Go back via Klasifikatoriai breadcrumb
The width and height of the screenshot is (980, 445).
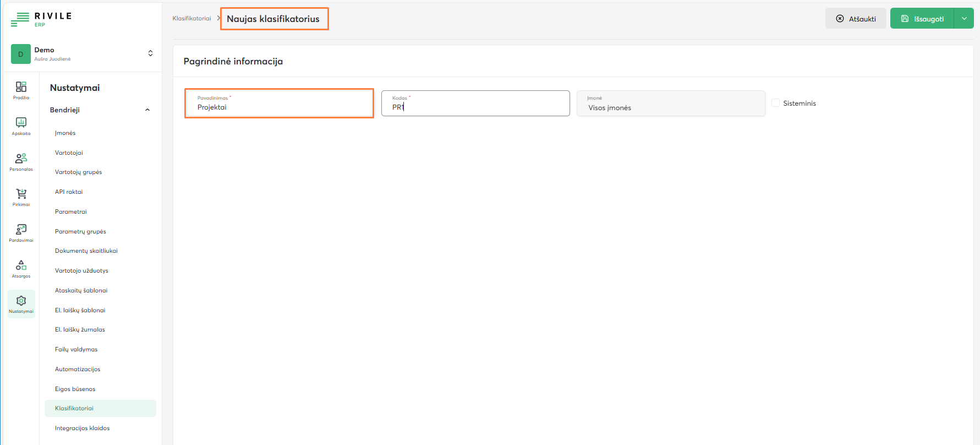tap(191, 19)
